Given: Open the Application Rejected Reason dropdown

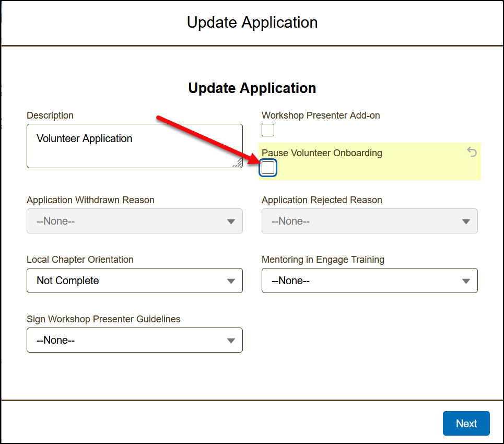Looking at the screenshot, I should click(369, 221).
